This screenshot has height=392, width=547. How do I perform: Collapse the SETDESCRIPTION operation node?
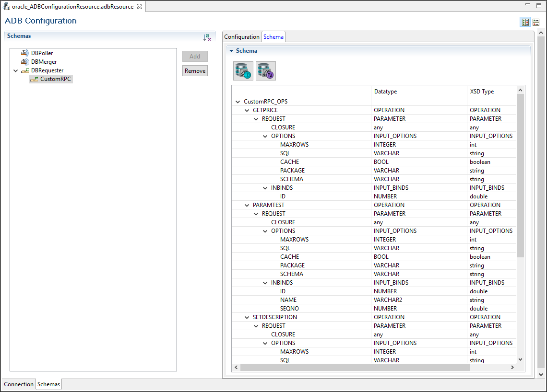pyautogui.click(x=247, y=317)
